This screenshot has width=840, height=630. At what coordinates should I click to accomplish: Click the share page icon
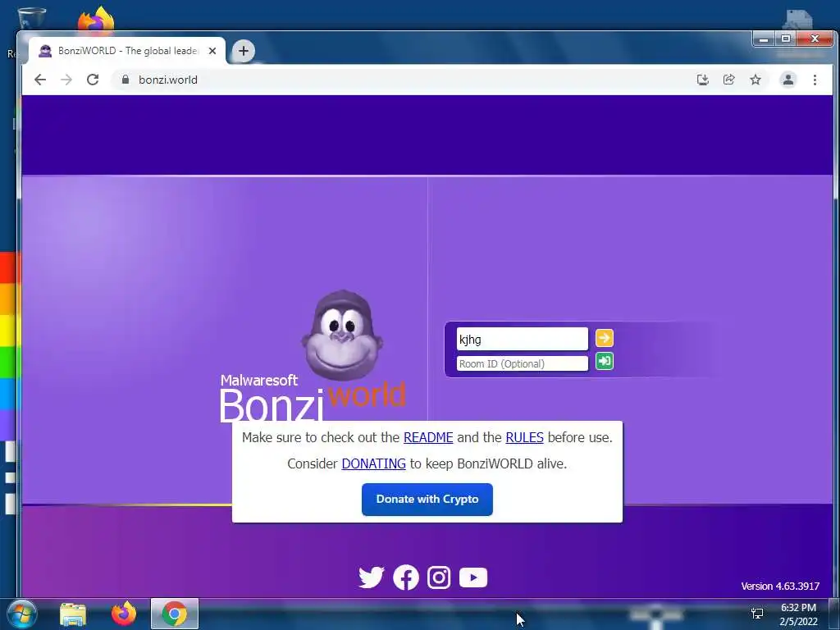[x=729, y=80]
